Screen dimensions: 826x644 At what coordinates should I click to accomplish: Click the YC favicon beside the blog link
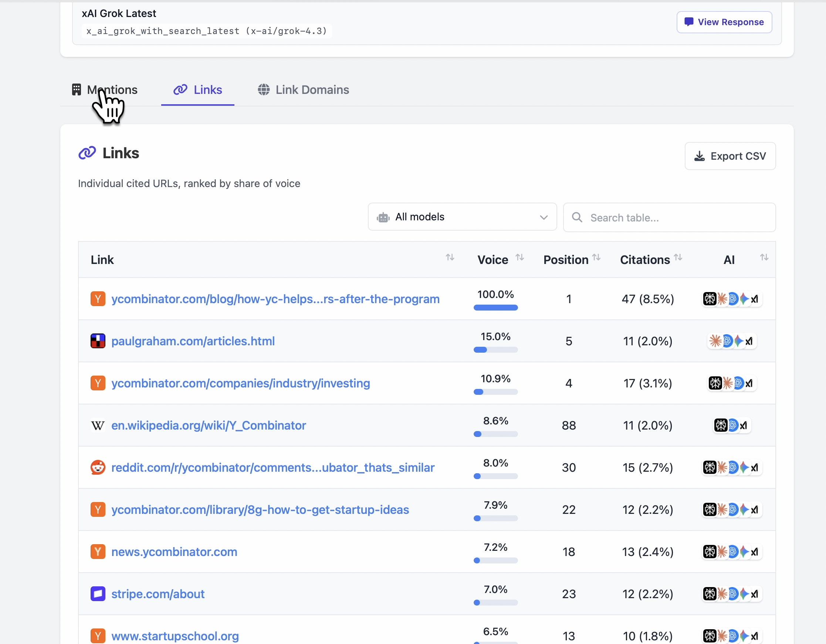tap(98, 299)
